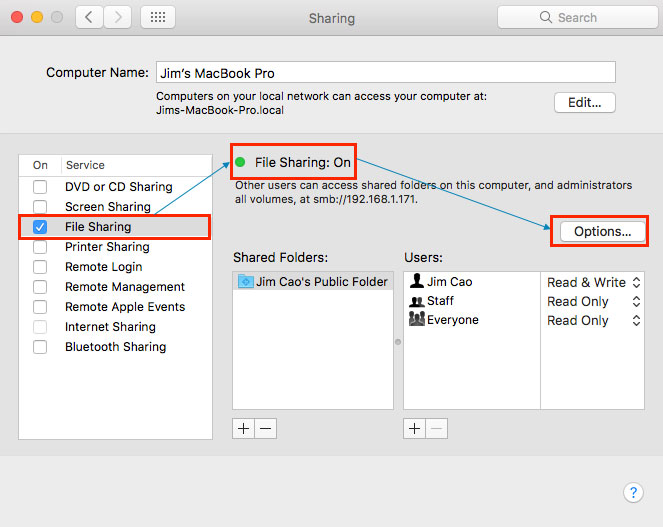Viewport: 663px width, 527px height.
Task: Select Staff in Users list
Action: pos(472,301)
